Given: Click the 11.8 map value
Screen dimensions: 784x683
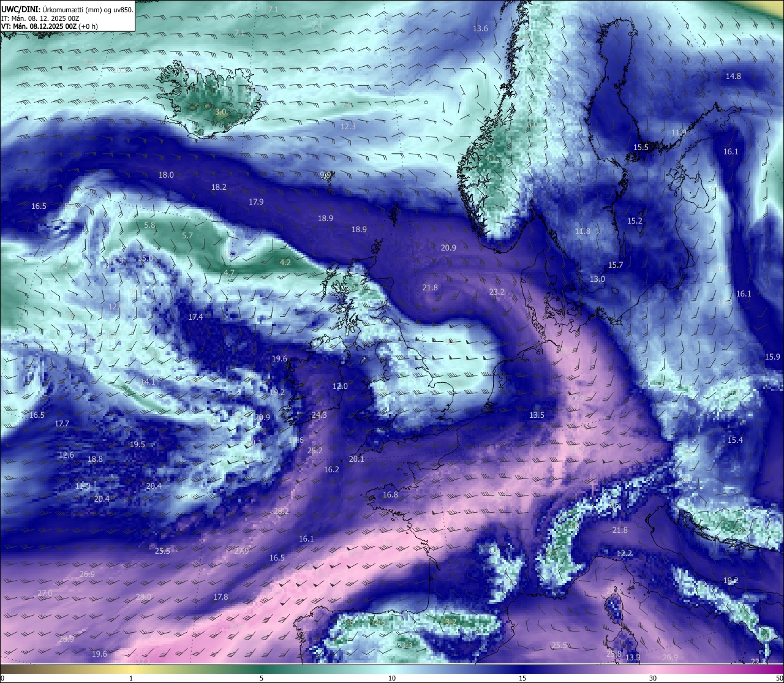Looking at the screenshot, I should [x=582, y=231].
